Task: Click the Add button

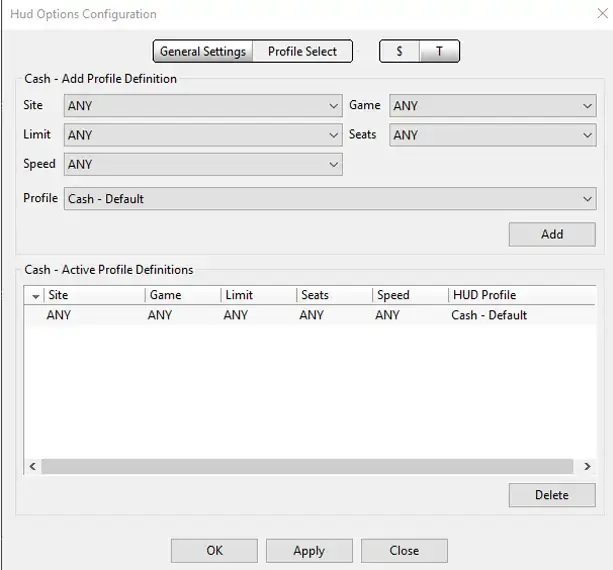Action: click(552, 234)
